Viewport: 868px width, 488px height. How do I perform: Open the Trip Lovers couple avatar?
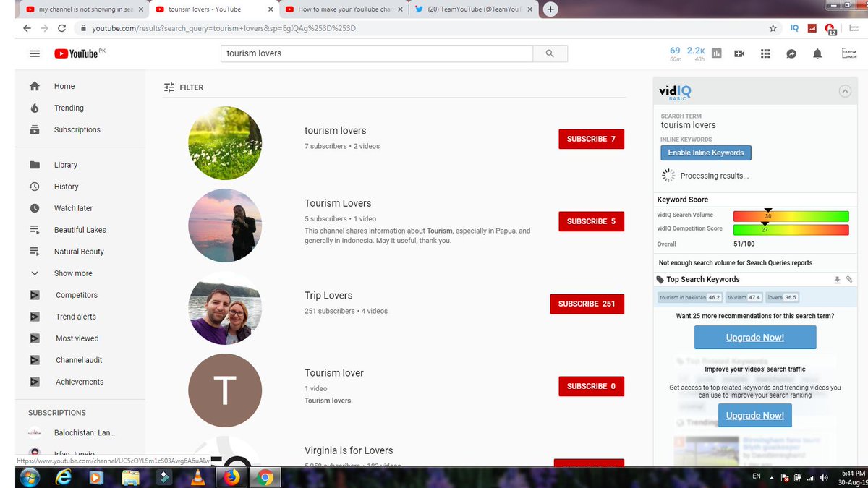pos(225,308)
